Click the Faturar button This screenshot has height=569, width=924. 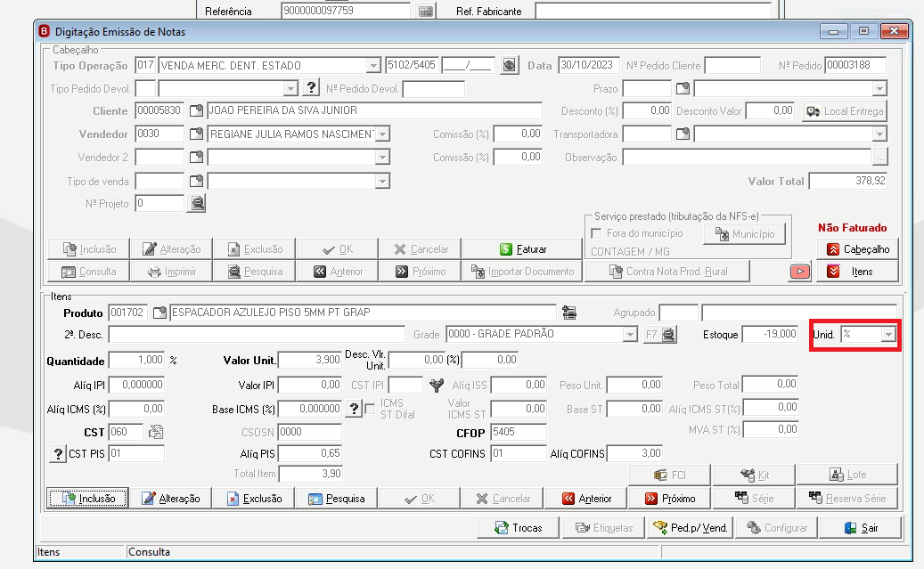tap(522, 249)
